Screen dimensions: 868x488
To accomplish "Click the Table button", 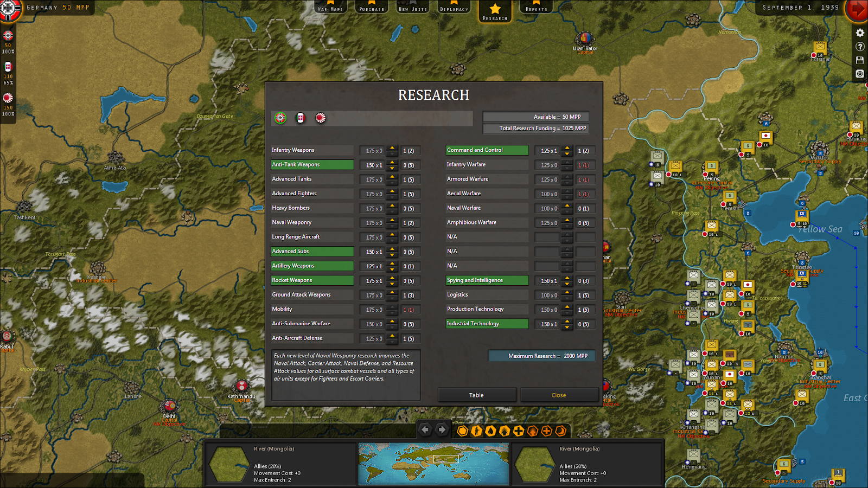I will (476, 395).
